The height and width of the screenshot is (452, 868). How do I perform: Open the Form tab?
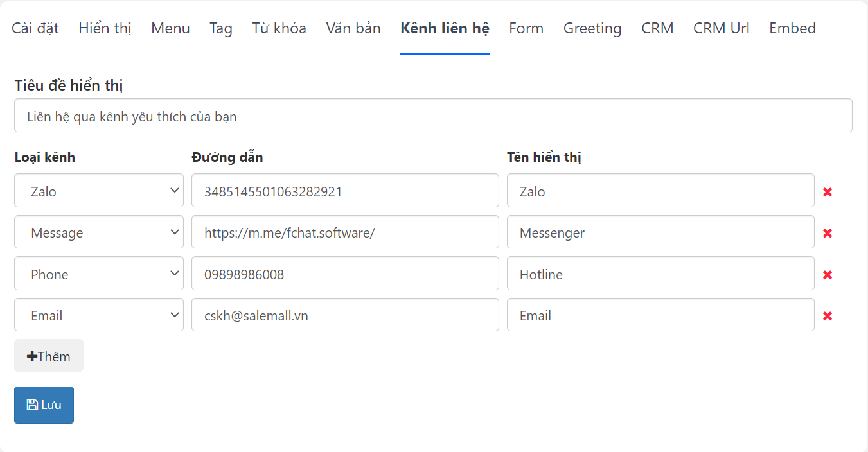tap(526, 28)
